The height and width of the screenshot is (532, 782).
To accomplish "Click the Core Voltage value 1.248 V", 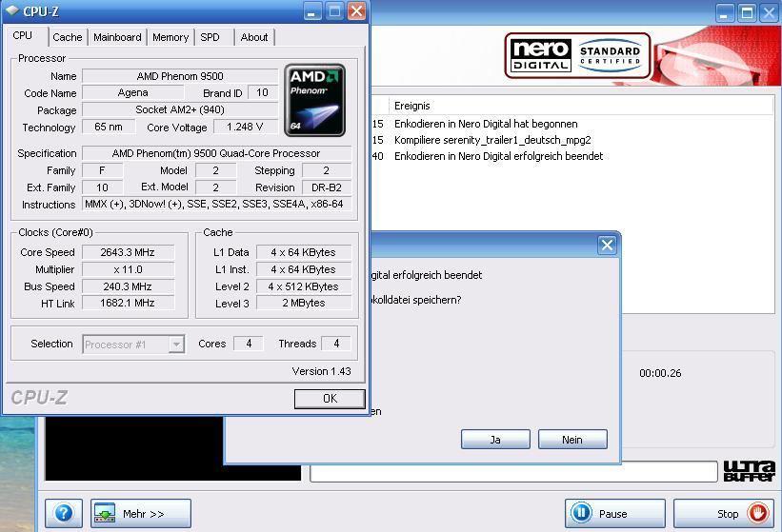I will (245, 127).
